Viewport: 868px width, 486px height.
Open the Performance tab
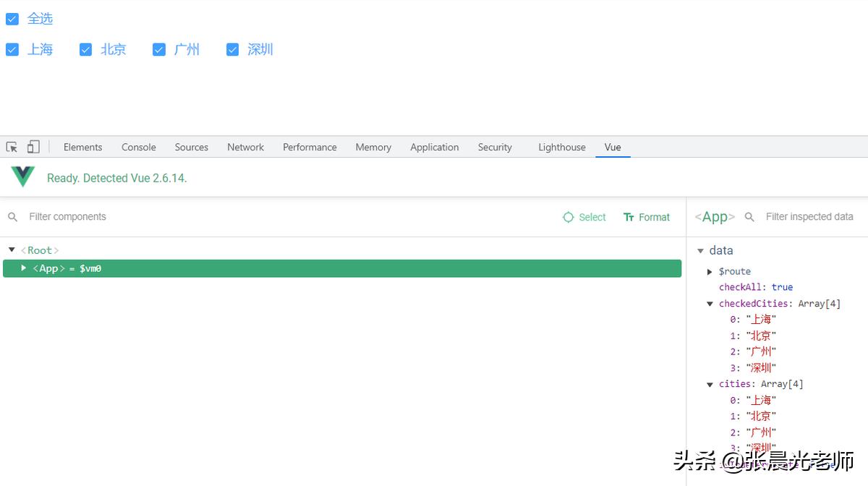point(310,147)
